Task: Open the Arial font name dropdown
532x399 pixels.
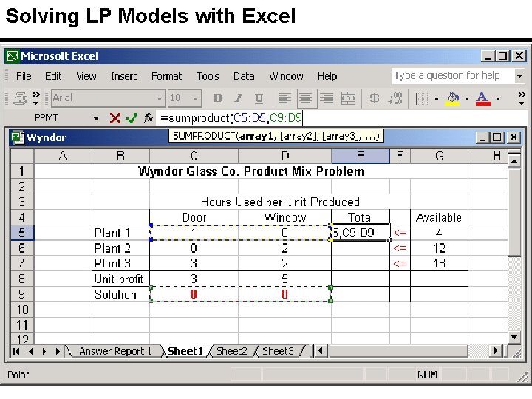Action: [x=159, y=99]
